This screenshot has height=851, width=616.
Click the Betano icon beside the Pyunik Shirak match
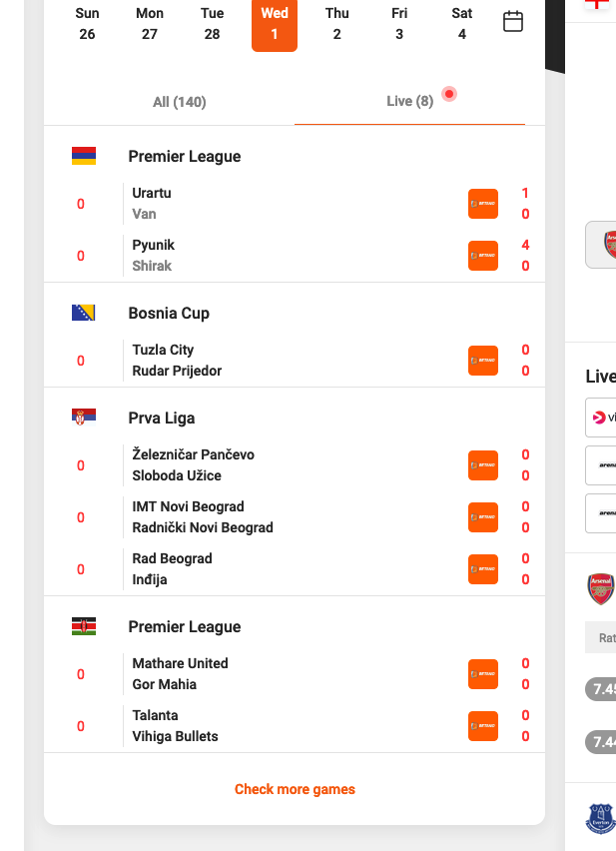pos(483,256)
